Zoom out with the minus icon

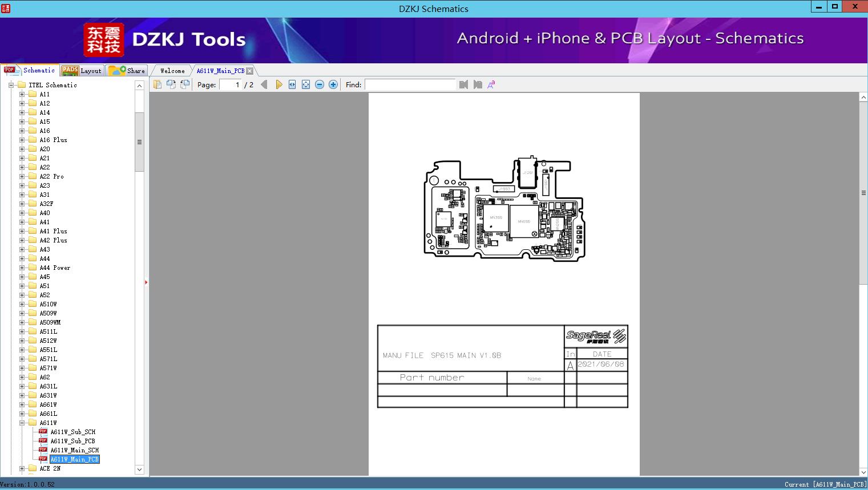coord(320,84)
